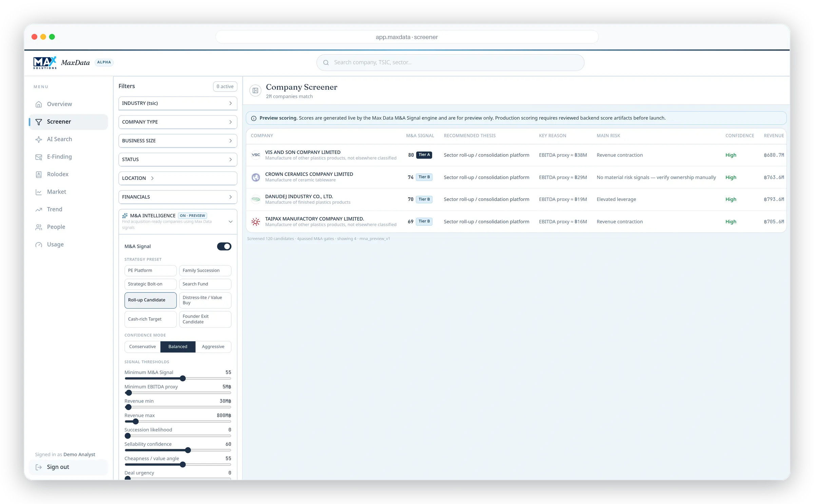
Task: Click the Sign out button
Action: [x=69, y=467]
